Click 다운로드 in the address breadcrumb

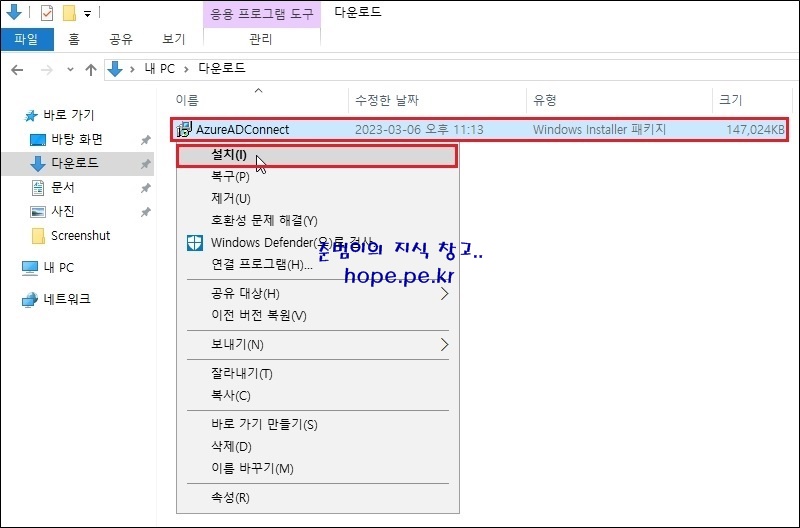[222, 68]
